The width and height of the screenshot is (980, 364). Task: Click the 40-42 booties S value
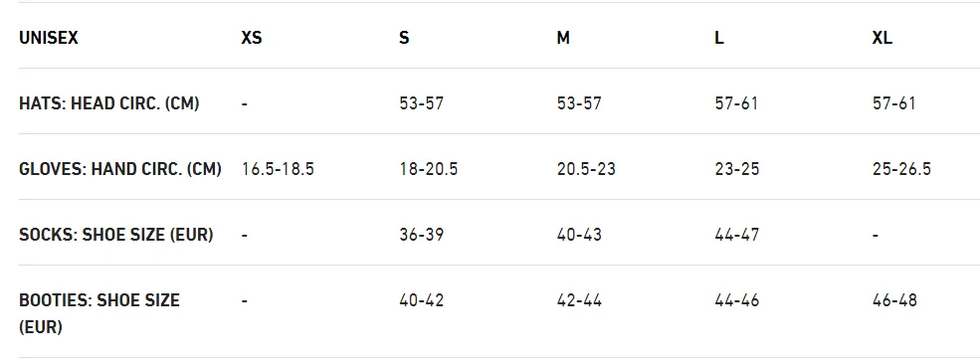coord(421,300)
